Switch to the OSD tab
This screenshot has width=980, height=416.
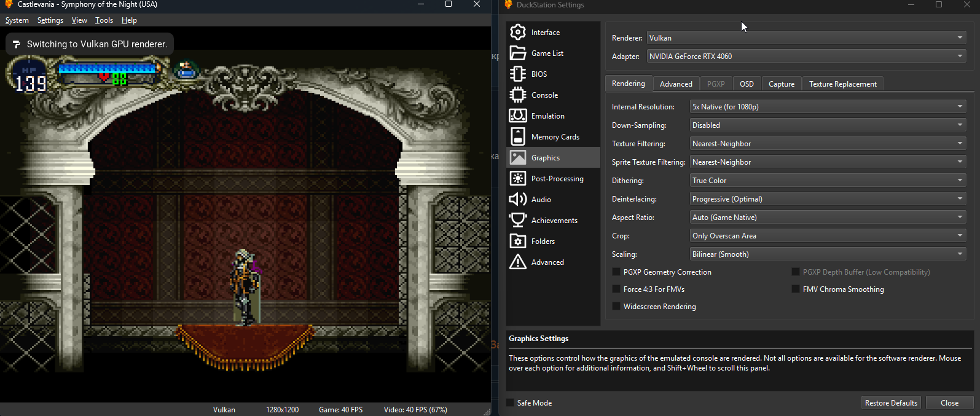click(x=747, y=84)
